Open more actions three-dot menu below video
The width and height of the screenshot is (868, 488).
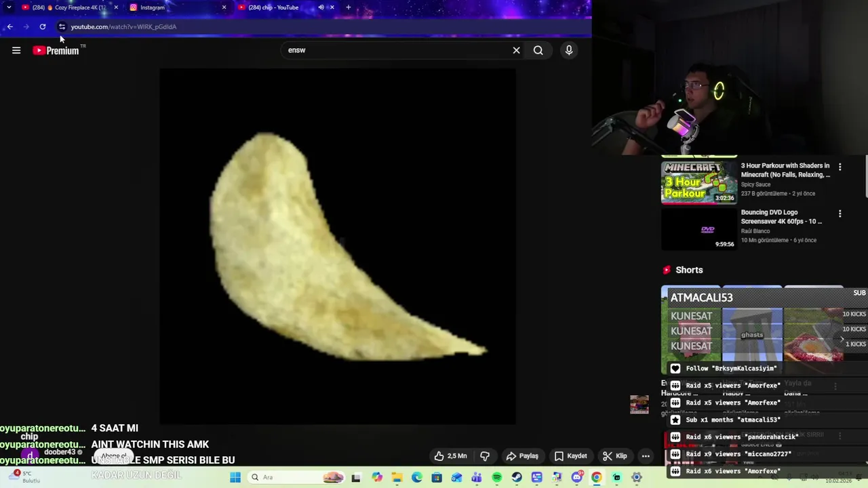[x=646, y=456]
